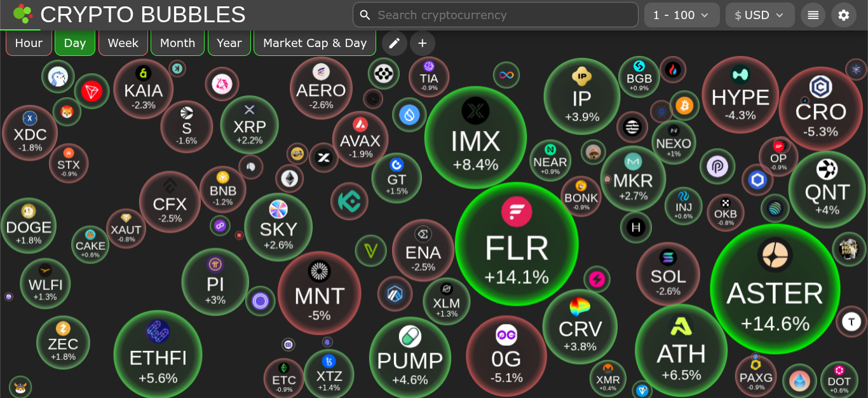This screenshot has height=398, width=868.
Task: Add new chart with plus icon
Action: point(423,43)
